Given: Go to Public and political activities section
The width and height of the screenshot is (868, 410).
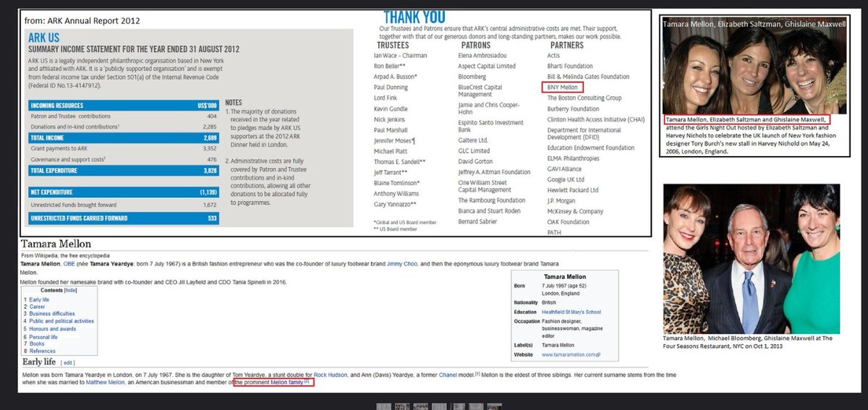Looking at the screenshot, I should 61,321.
